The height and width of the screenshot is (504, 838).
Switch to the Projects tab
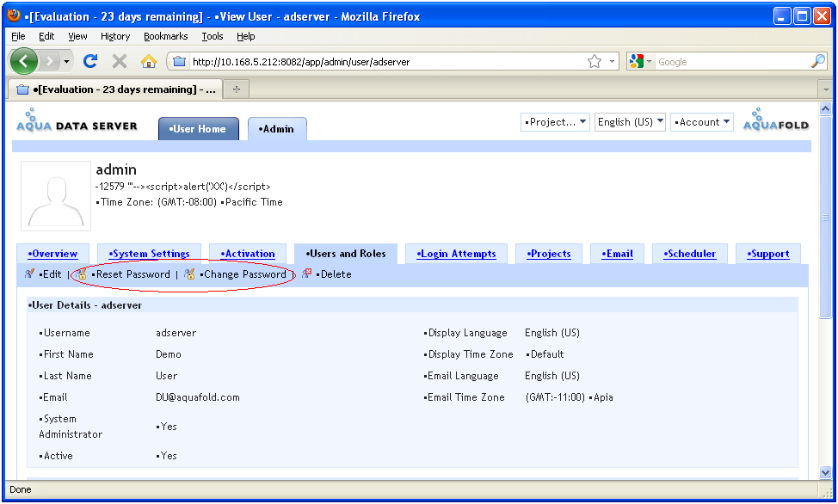pyautogui.click(x=548, y=254)
